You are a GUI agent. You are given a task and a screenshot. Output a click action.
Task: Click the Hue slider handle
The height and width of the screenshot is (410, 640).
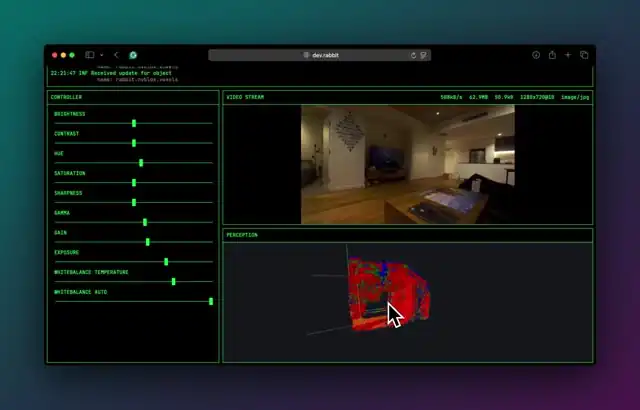point(141,162)
